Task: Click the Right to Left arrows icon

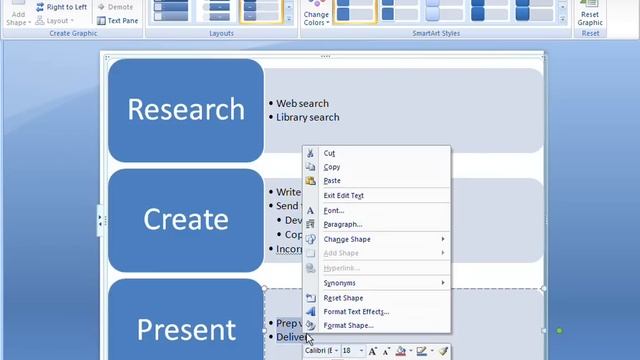Action: tap(40, 7)
